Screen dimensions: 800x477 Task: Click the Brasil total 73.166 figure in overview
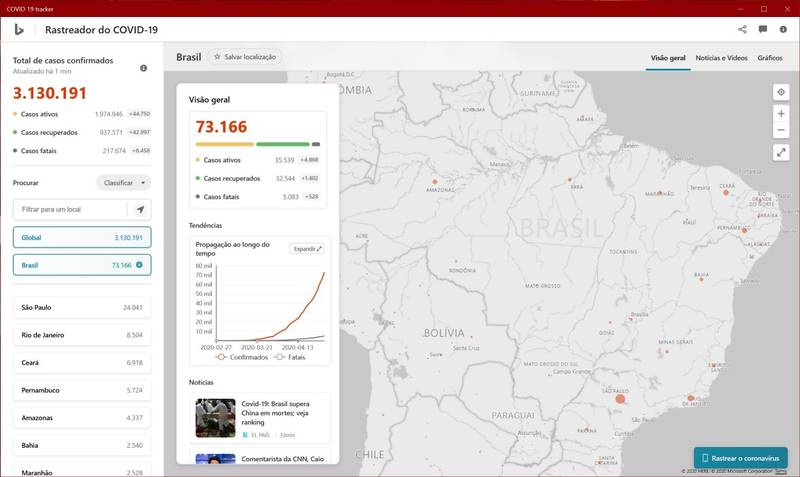(x=221, y=127)
